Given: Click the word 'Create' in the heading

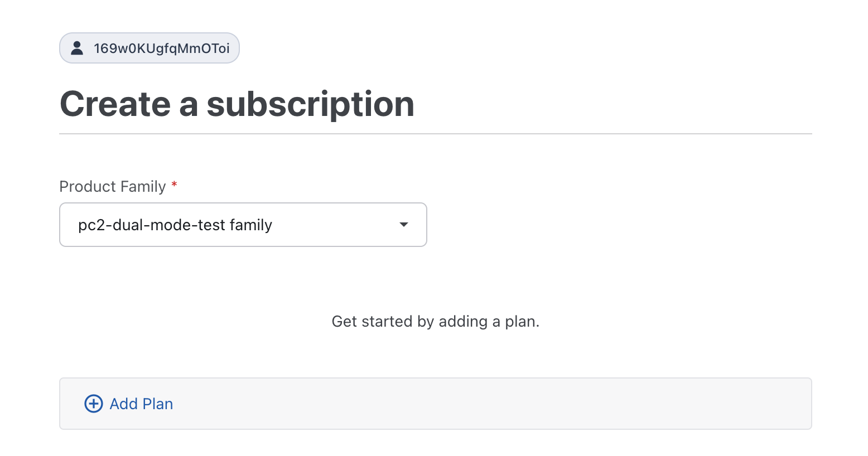Looking at the screenshot, I should point(115,104).
